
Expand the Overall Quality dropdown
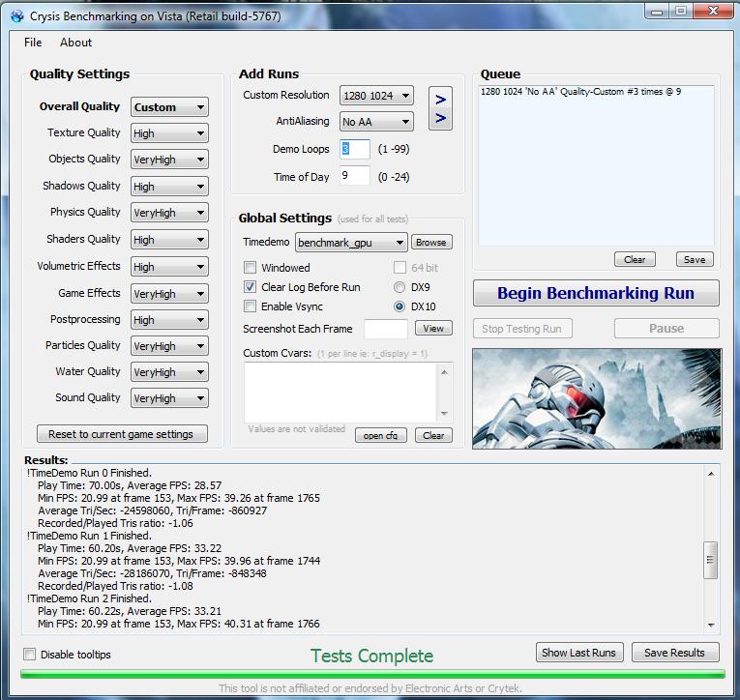point(169,107)
